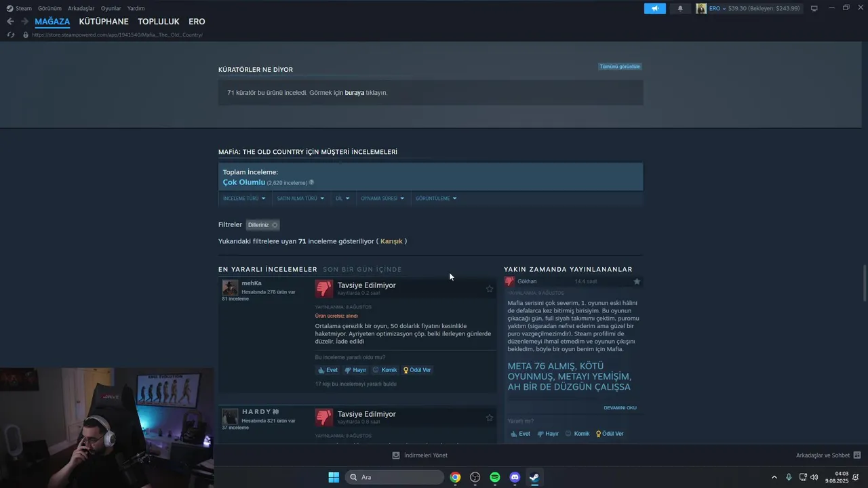The height and width of the screenshot is (488, 868).
Task: Open mehKa's profile name link
Action: (x=252, y=283)
